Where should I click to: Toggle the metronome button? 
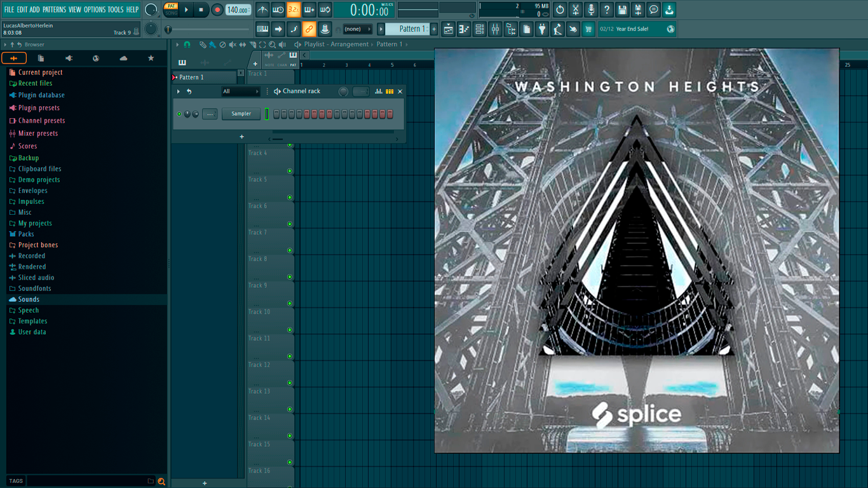pyautogui.click(x=262, y=10)
